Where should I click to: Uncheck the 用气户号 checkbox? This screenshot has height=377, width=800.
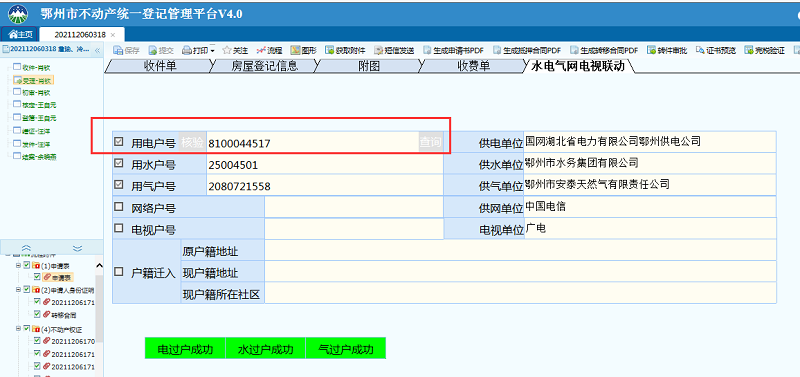[x=119, y=185]
